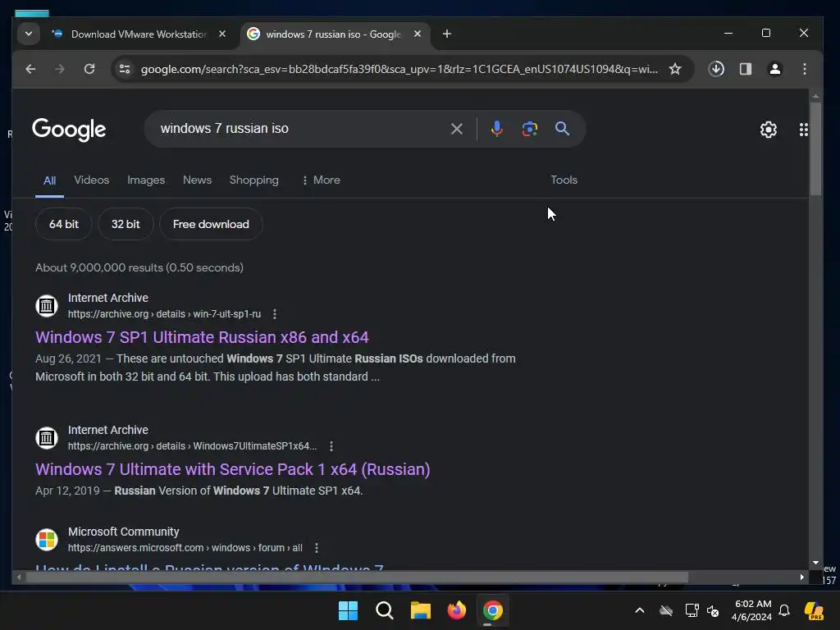
Task: Apply the 32 bit filter chip
Action: (126, 224)
